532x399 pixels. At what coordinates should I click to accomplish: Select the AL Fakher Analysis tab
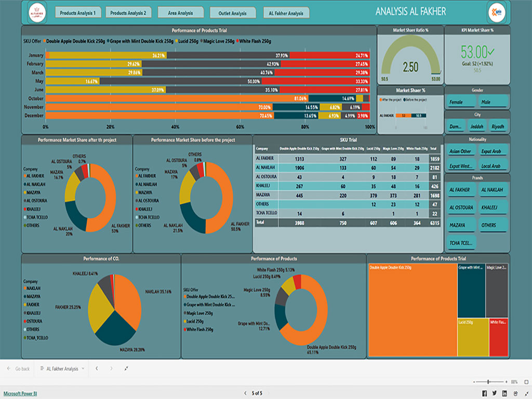click(286, 13)
